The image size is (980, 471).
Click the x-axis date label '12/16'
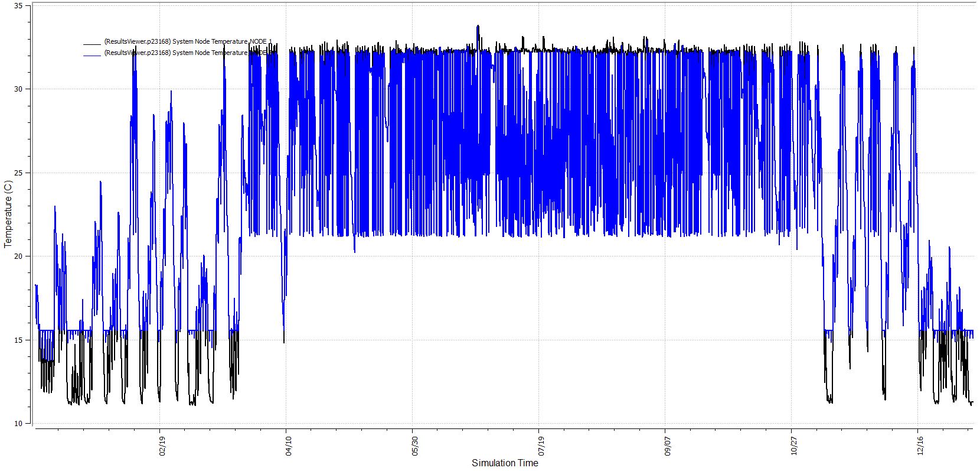pos(920,447)
